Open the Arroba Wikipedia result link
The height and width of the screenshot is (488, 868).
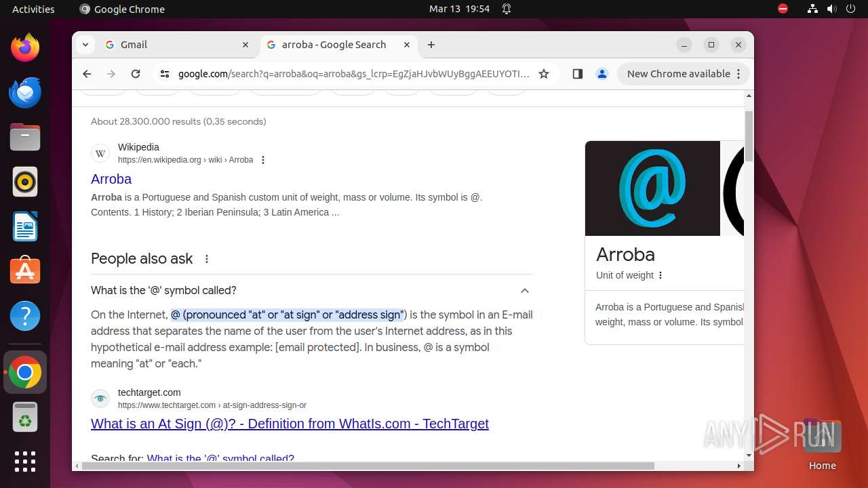pyautogui.click(x=111, y=179)
